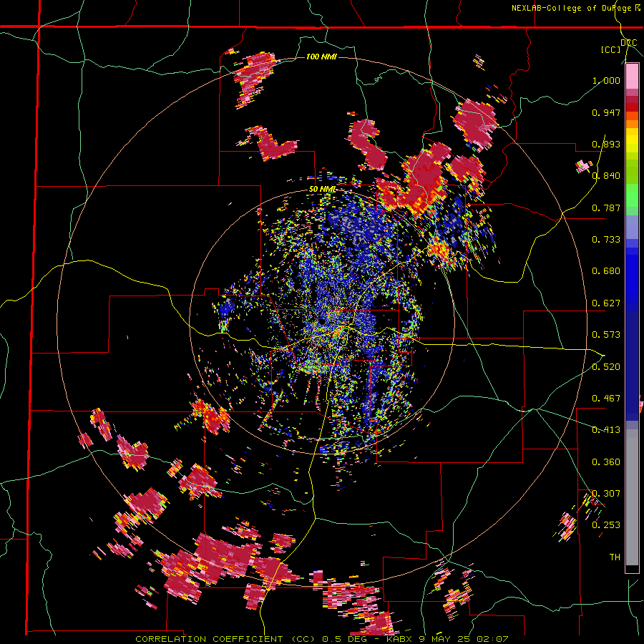Select the 0.413 scale value
The width and height of the screenshot is (644, 644).
[x=606, y=430]
